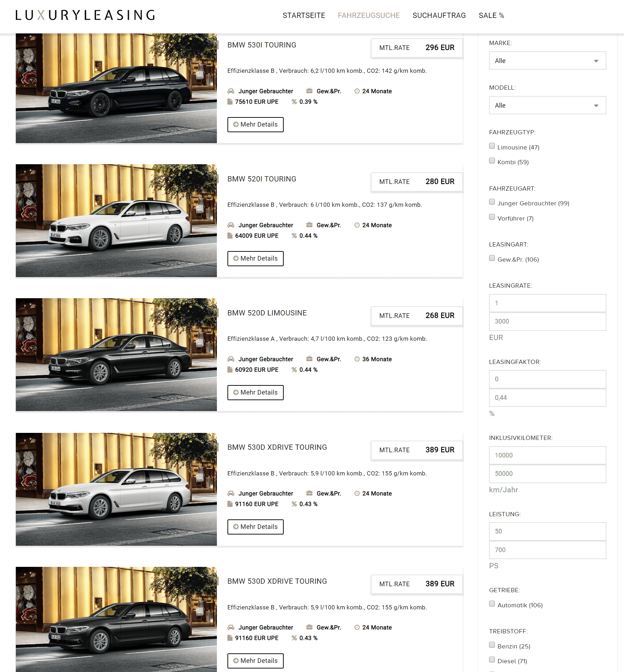Click the clock icon on 530I Touring
This screenshot has width=624, height=672.
click(x=357, y=91)
